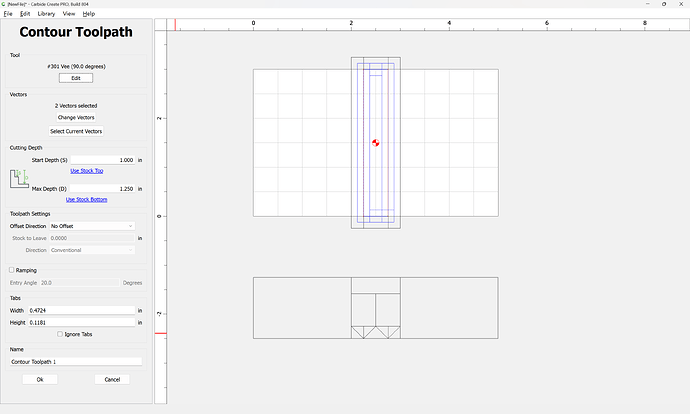Viewport: 690px width, 414px height.
Task: Open the Edit menu in the menu bar
Action: (x=24, y=14)
